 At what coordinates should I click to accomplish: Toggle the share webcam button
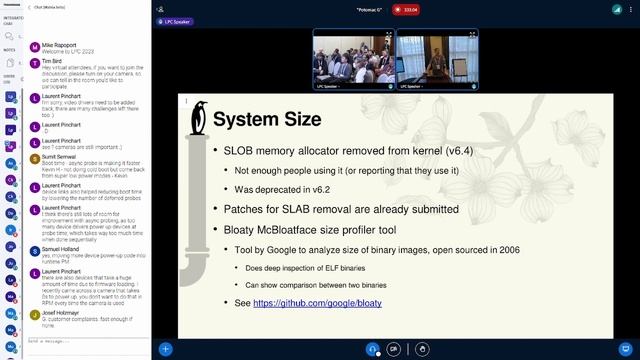click(393, 349)
